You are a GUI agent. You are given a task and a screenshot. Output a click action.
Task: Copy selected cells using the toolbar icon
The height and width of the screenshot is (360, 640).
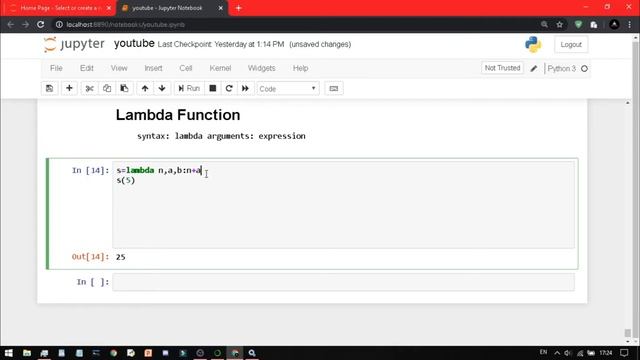coord(107,89)
